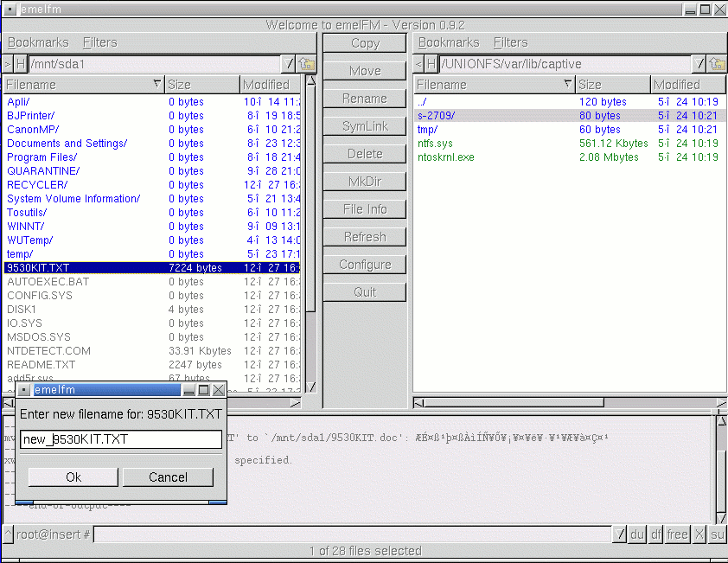Click the new filename text field
The width and height of the screenshot is (728, 563).
(121, 439)
